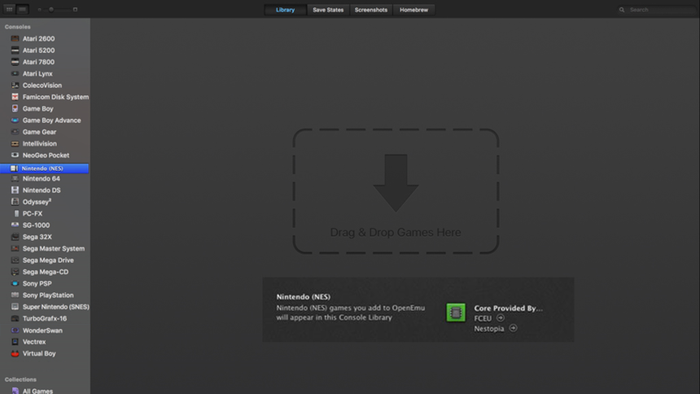Select the Virtual Boy console icon
The image size is (700, 394).
15,353
